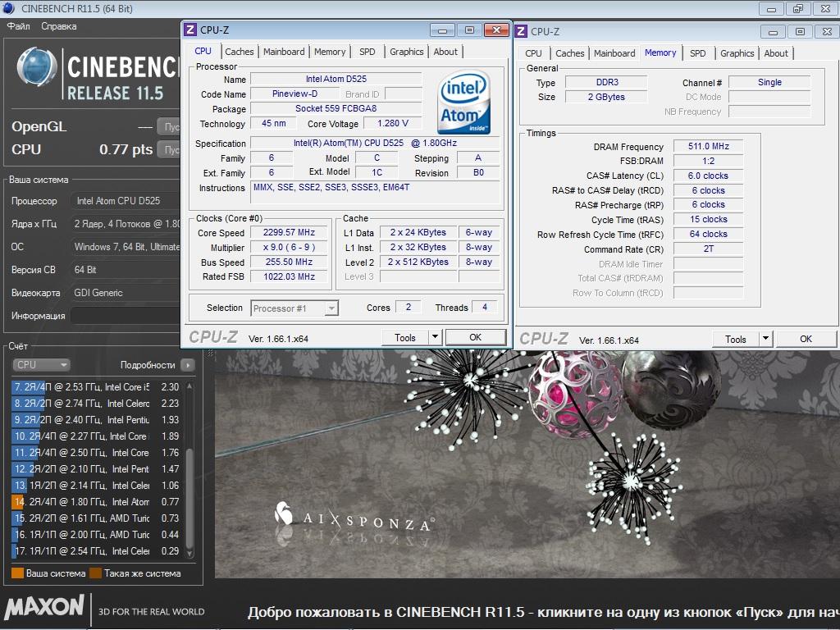Click the MAXON logo at bottom

[44, 608]
